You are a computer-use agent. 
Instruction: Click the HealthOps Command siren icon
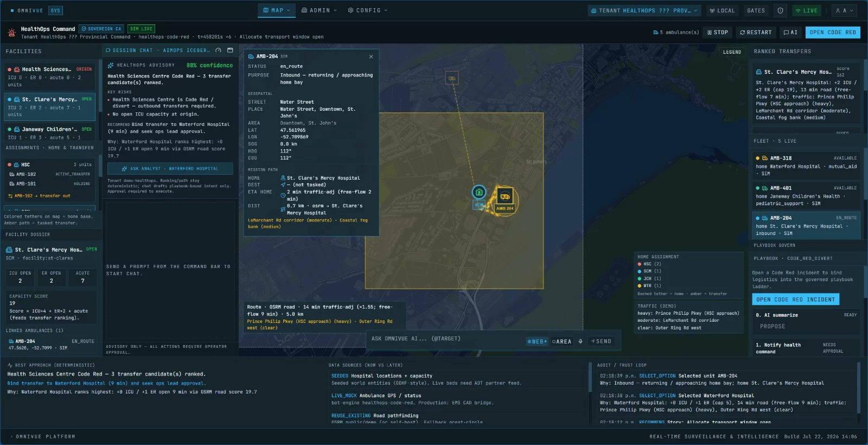click(11, 33)
